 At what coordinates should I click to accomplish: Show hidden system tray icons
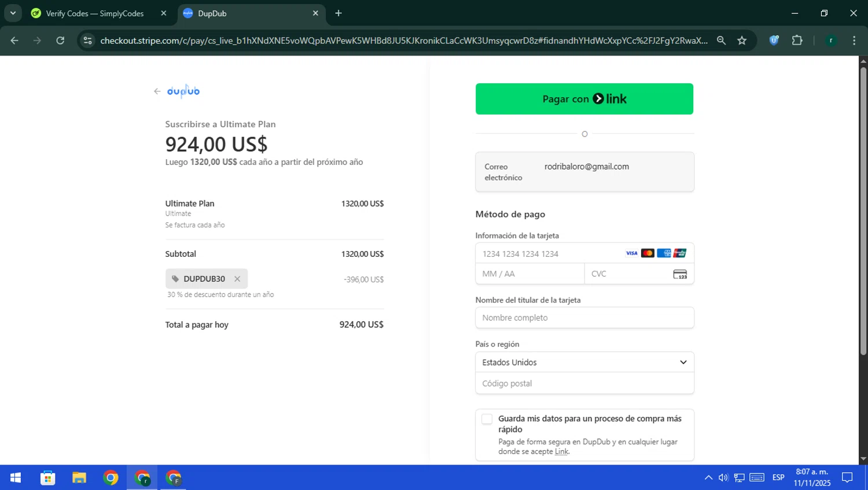point(708,478)
